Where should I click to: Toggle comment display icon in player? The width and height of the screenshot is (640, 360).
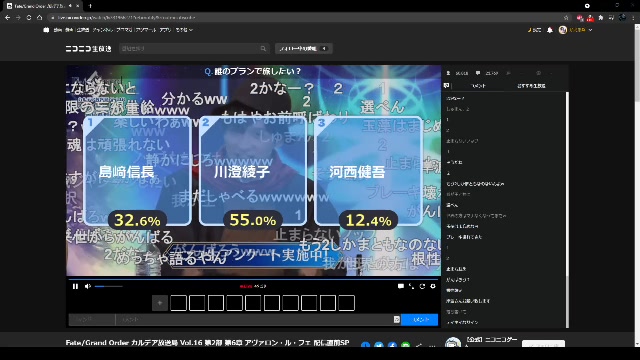(401, 287)
